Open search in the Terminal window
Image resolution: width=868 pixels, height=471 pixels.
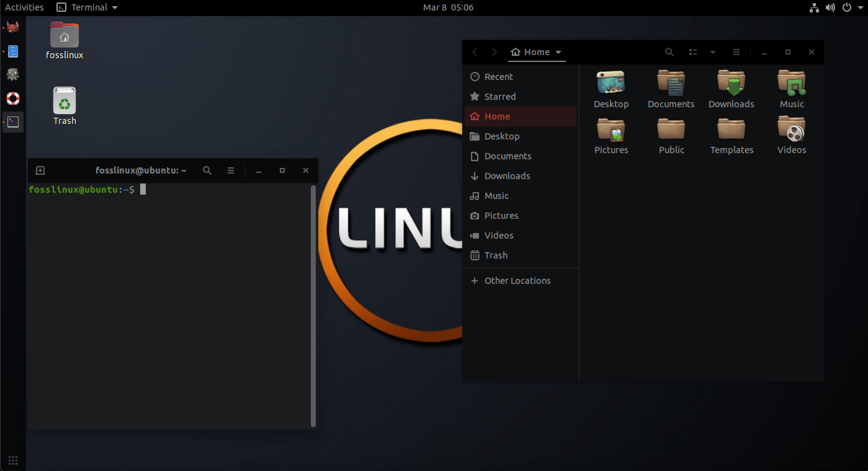pos(207,170)
